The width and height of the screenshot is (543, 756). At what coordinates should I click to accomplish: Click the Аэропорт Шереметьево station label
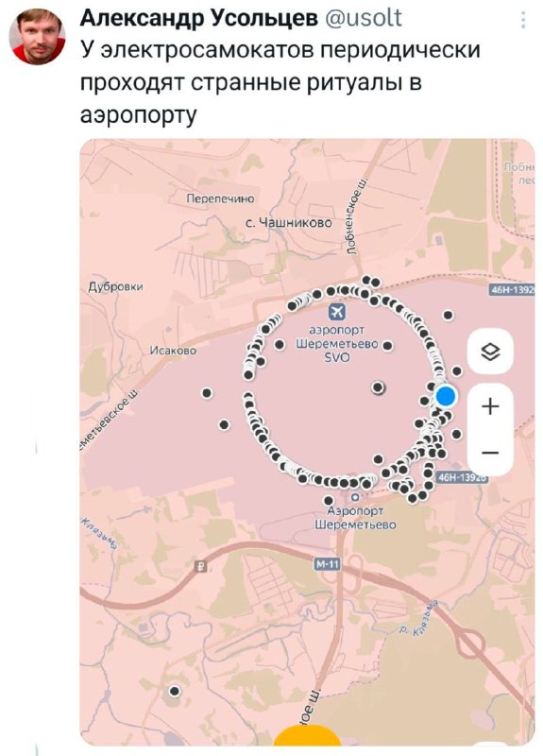pyautogui.click(x=355, y=518)
